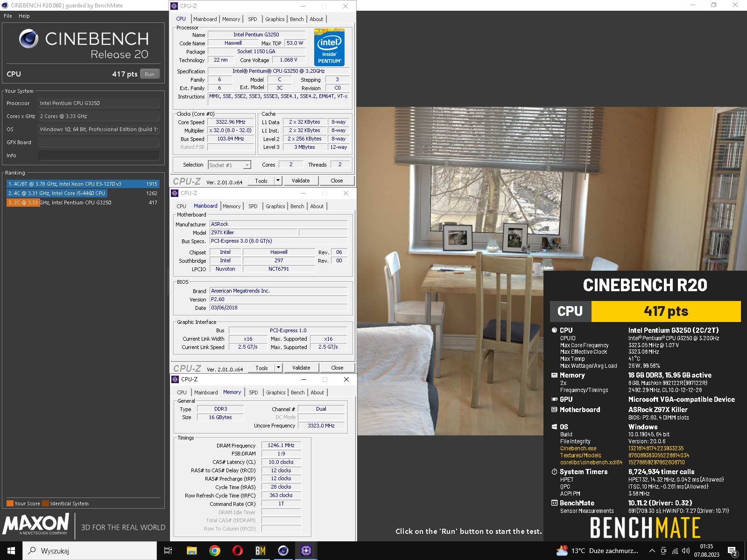Open About tab in top CPU-Z window
747x560 pixels.
coord(317,19)
